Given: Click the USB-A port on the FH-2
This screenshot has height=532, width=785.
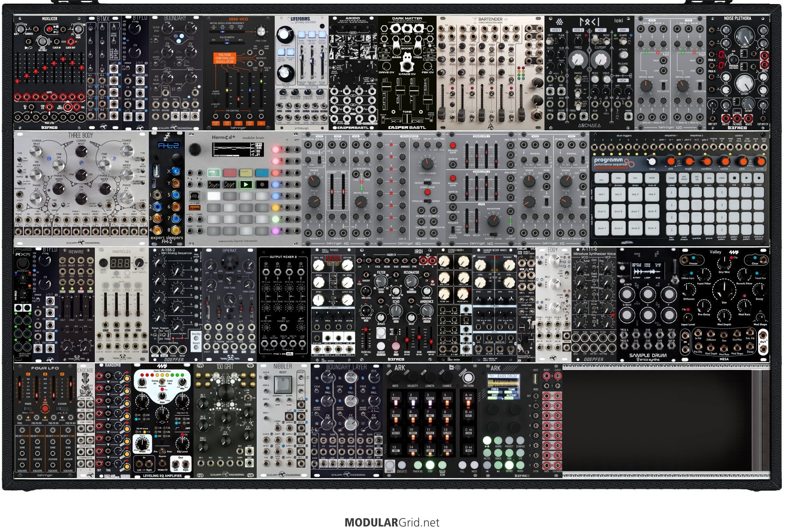Looking at the screenshot, I should point(156,170).
